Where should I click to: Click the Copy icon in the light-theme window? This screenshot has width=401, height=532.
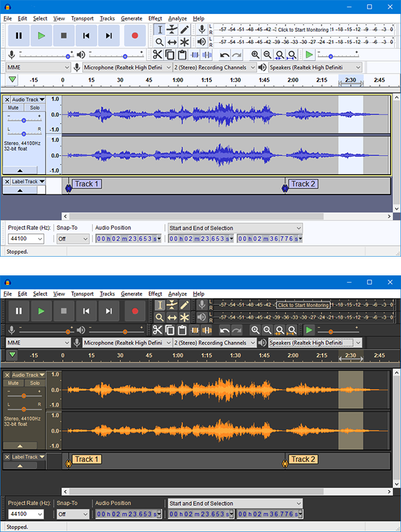170,55
